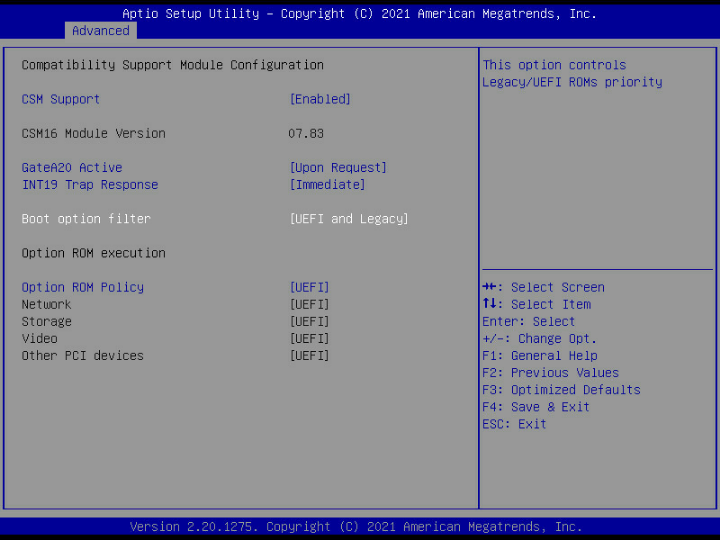Switch to the Advanced tab
Screen dimensions: 720x540
(x=101, y=31)
